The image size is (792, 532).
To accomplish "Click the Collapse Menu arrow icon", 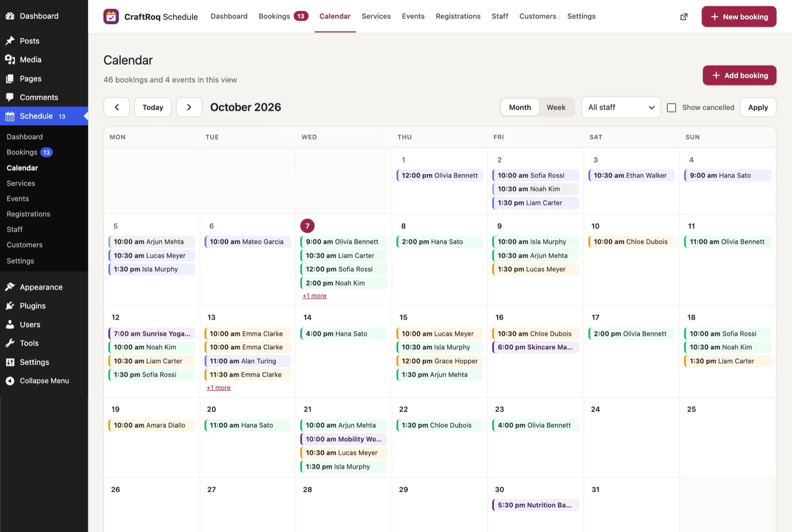I will click(10, 381).
